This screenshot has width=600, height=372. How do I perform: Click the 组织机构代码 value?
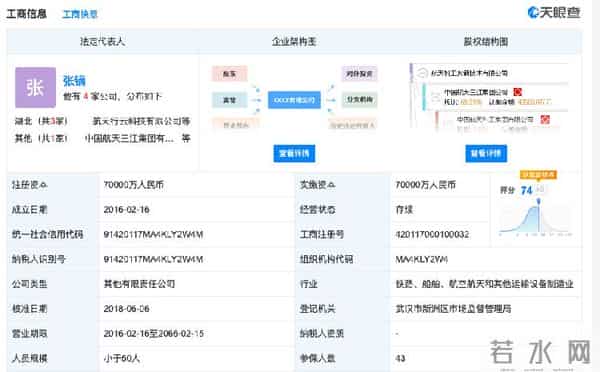click(422, 259)
